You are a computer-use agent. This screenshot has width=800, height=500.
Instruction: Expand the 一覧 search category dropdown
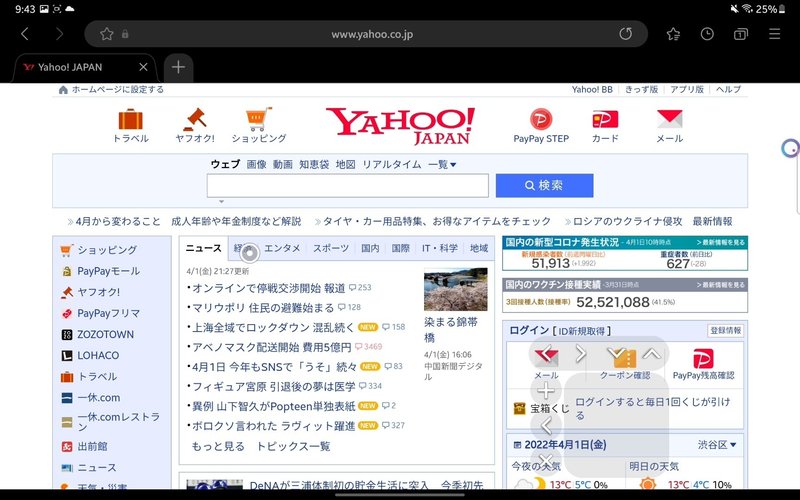tap(442, 164)
